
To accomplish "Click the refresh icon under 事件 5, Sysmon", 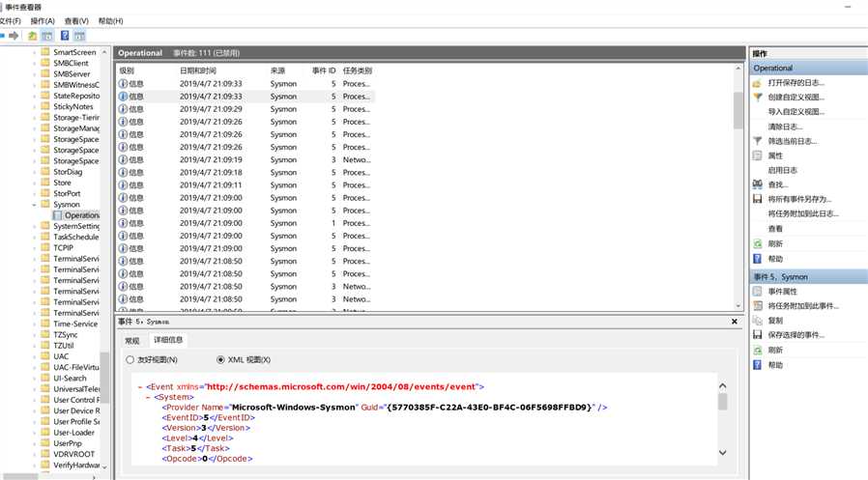I will point(757,350).
